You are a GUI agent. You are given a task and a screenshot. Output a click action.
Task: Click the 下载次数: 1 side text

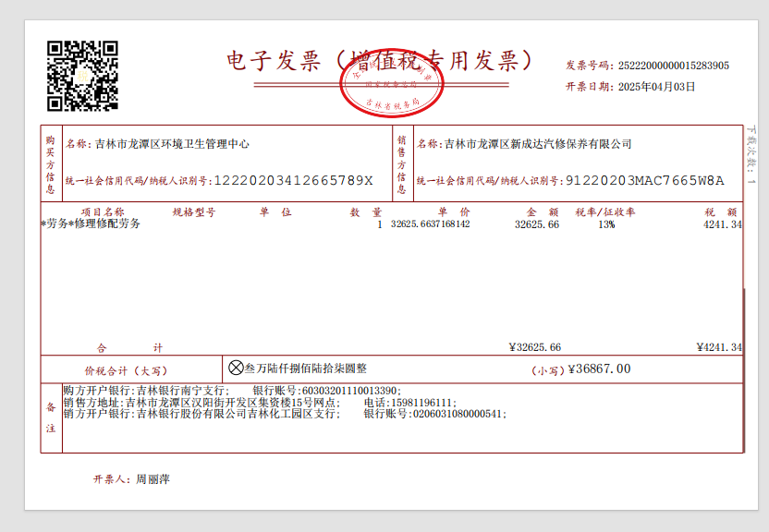[x=751, y=155]
